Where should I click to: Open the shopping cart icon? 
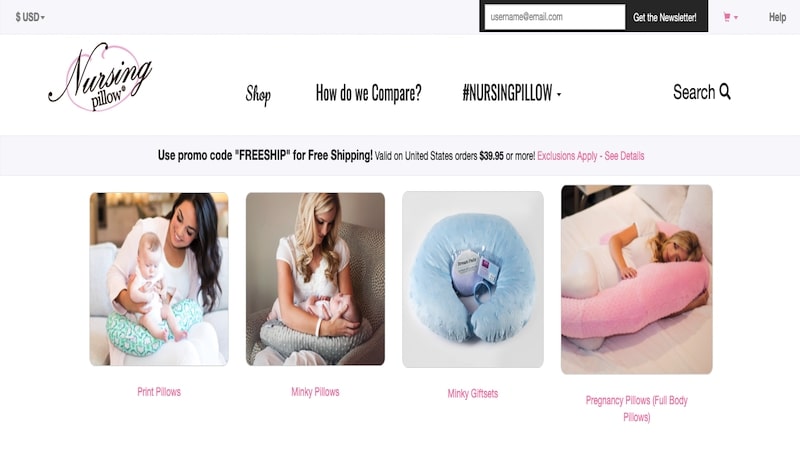point(727,17)
